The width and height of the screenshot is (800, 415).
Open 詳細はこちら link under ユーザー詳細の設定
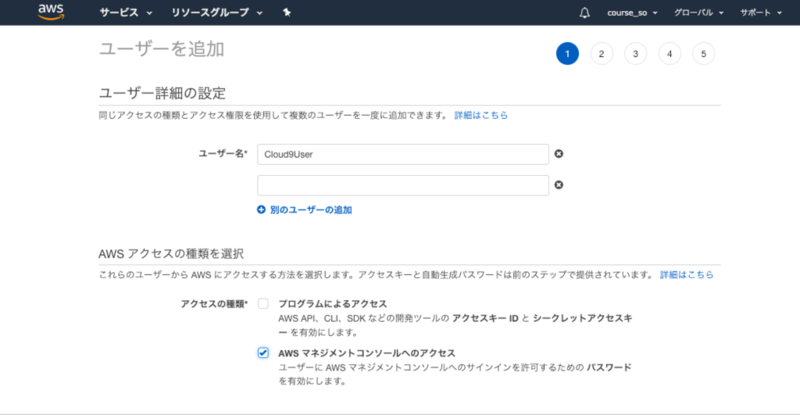[x=481, y=115]
